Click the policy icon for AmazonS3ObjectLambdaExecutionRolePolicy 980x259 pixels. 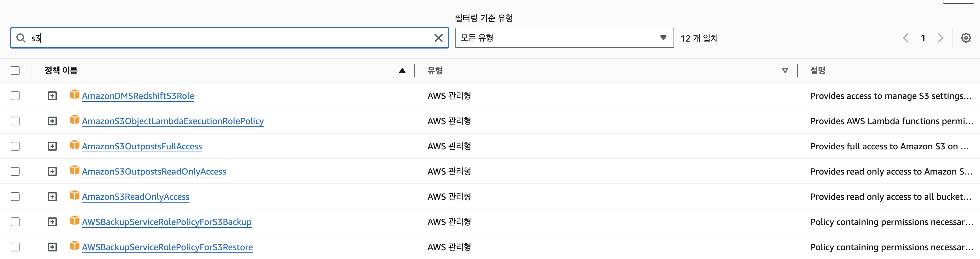[74, 119]
